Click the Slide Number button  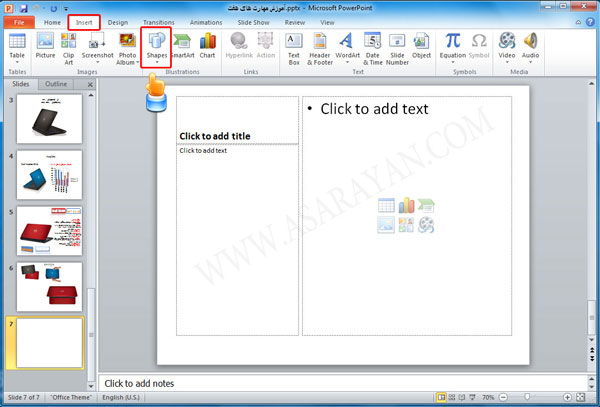click(x=397, y=46)
